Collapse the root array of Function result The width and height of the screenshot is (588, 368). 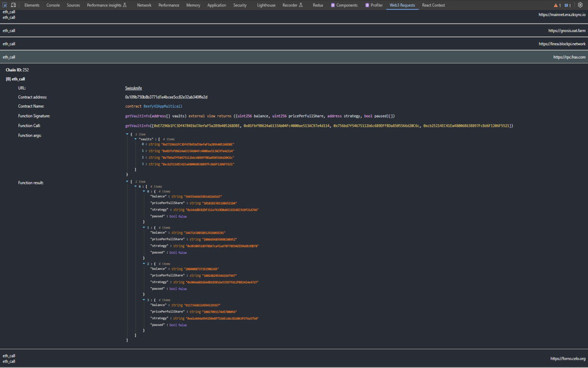point(127,182)
